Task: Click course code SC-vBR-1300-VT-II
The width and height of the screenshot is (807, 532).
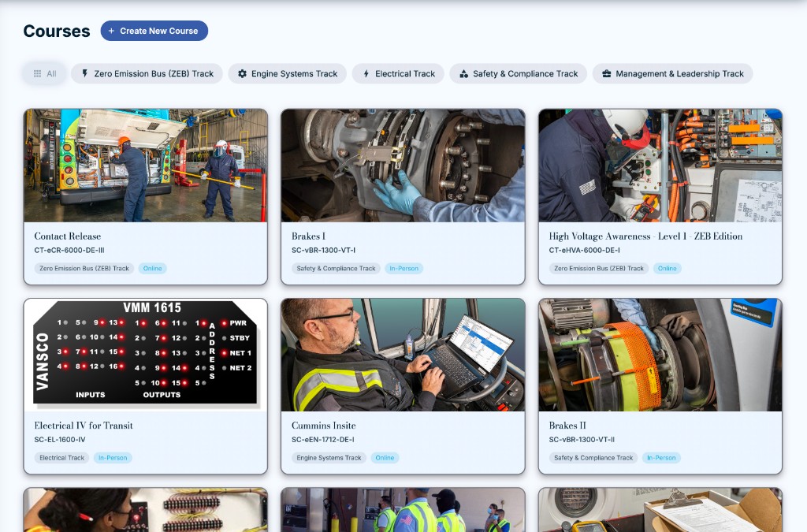Action: click(582, 439)
